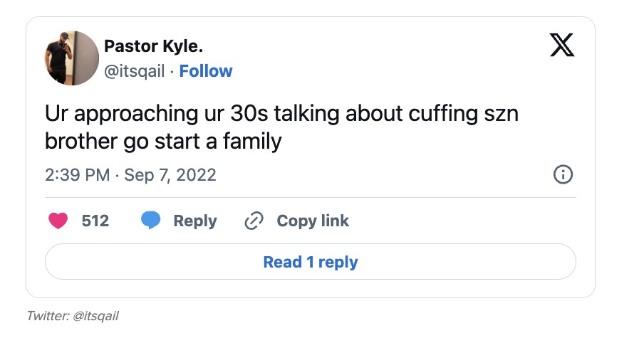Image resolution: width=644 pixels, height=343 pixels.
Task: Click the horizontal divider under the timestamp
Action: point(311,197)
